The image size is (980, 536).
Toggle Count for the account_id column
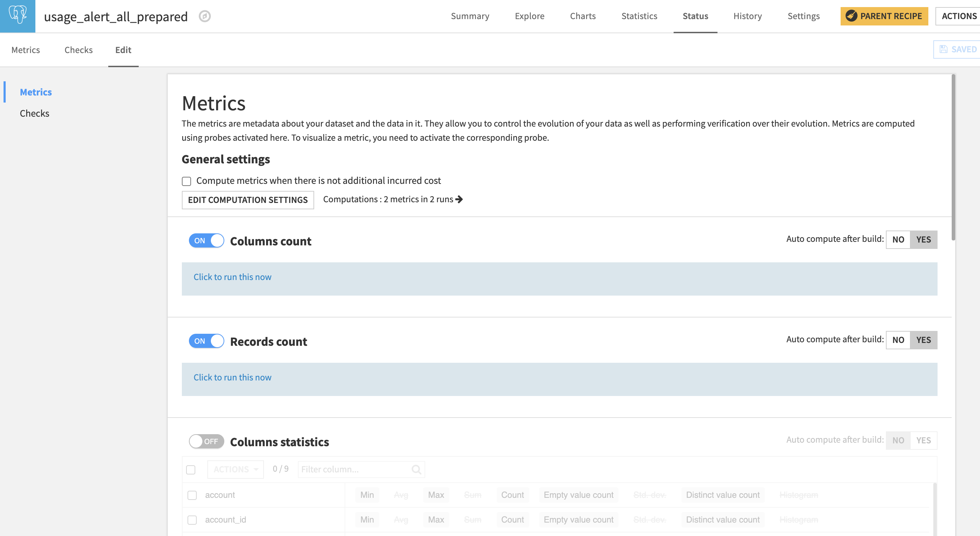point(512,520)
